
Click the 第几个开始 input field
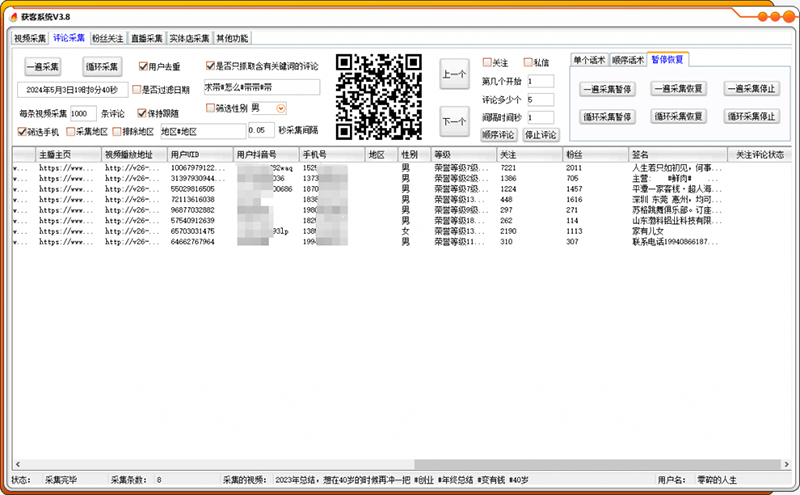point(540,81)
